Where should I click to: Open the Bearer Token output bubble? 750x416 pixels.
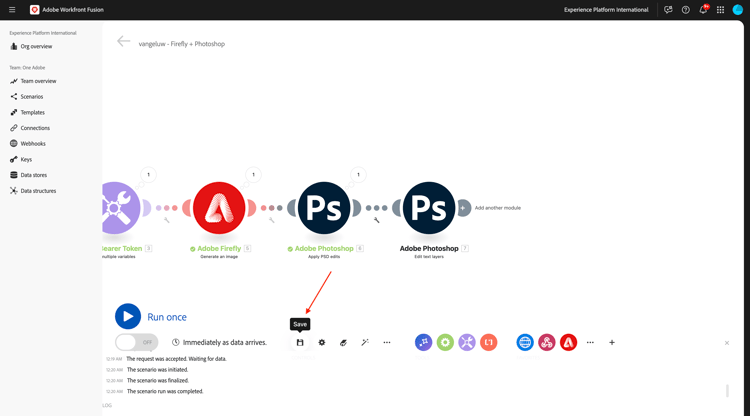click(x=148, y=175)
